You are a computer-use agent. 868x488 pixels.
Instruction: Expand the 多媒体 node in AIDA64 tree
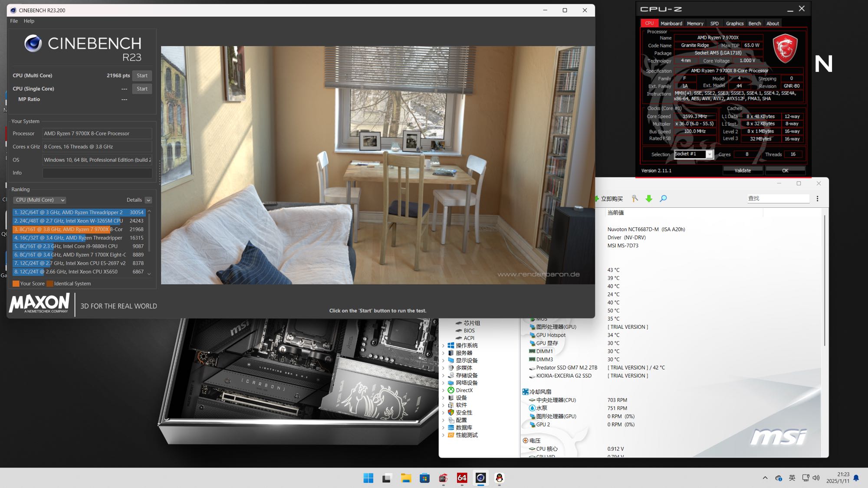pos(443,368)
